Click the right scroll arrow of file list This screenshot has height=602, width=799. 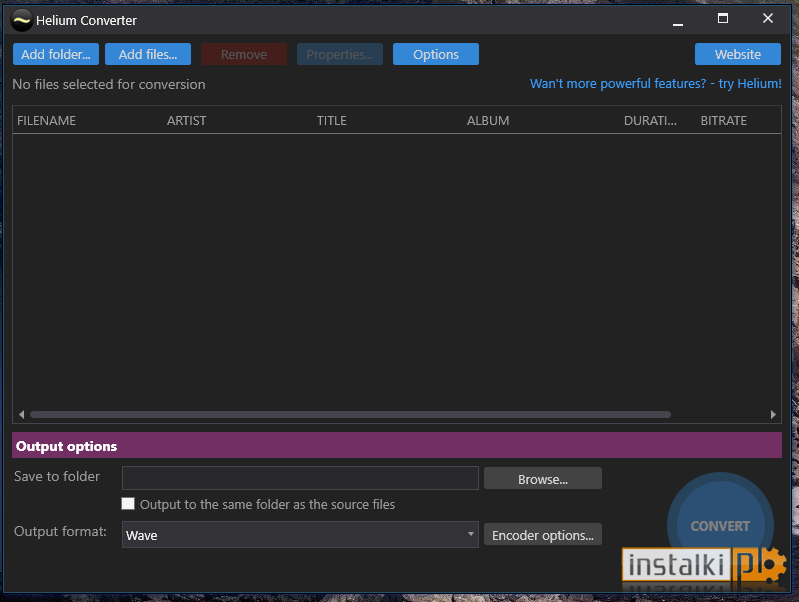[x=773, y=414]
